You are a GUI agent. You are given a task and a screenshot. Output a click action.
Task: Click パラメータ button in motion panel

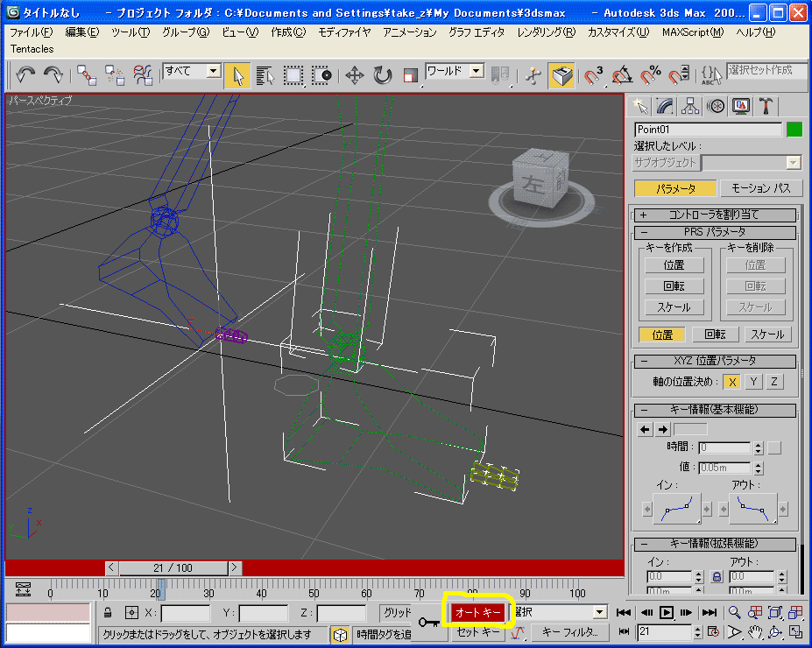click(675, 188)
